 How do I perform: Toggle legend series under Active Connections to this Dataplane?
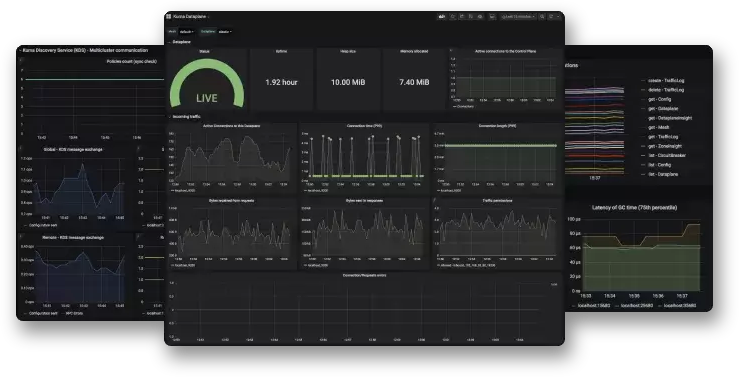click(183, 190)
